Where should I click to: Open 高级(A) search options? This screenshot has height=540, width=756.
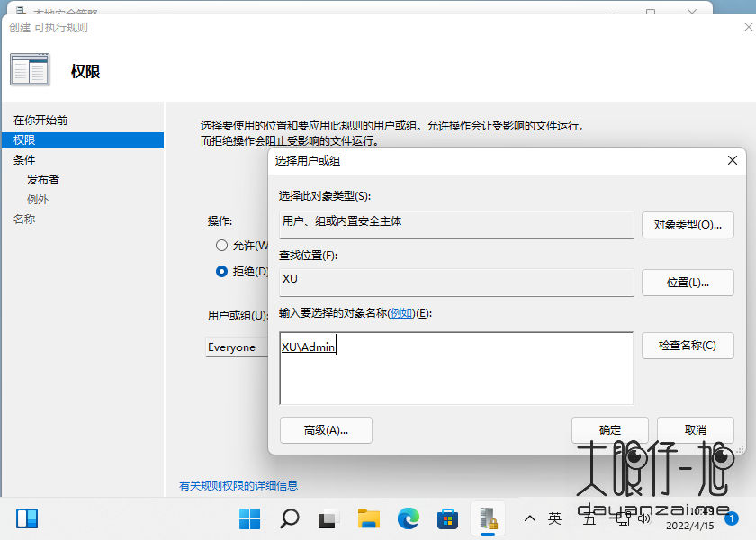[x=326, y=430]
